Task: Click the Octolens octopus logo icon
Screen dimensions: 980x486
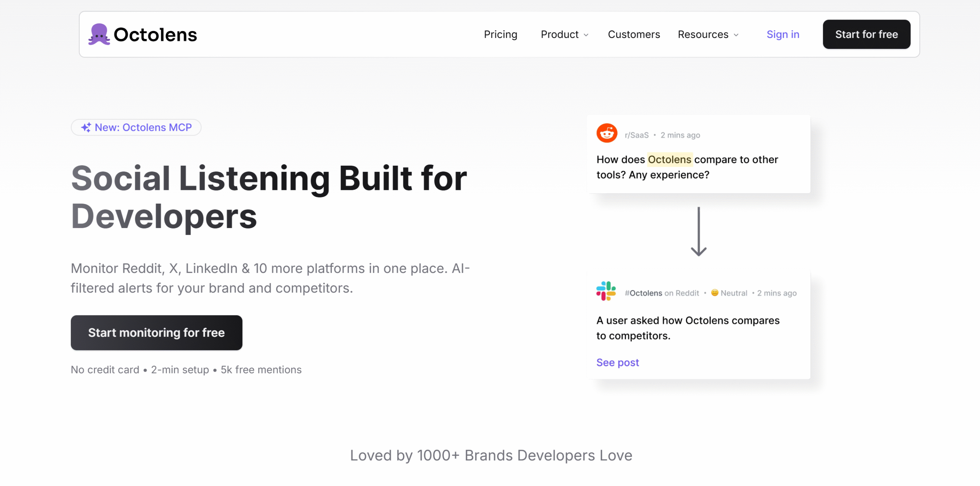Action: [99, 34]
